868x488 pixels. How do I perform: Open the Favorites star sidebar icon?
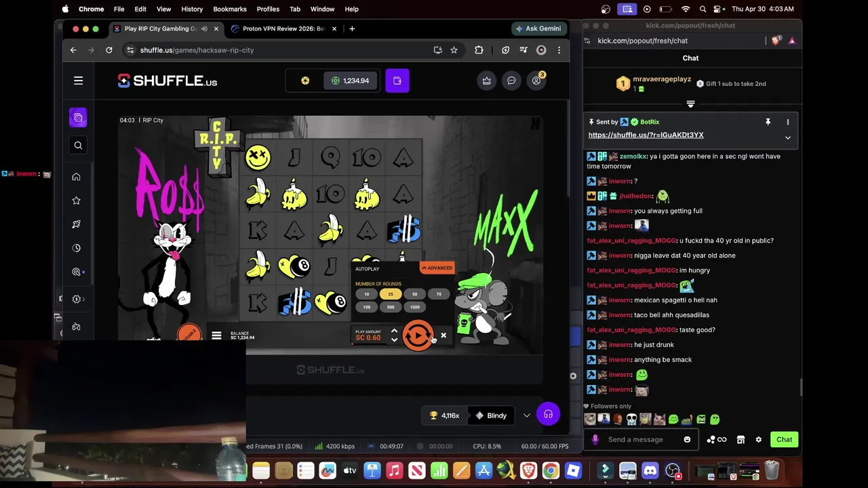(76, 201)
